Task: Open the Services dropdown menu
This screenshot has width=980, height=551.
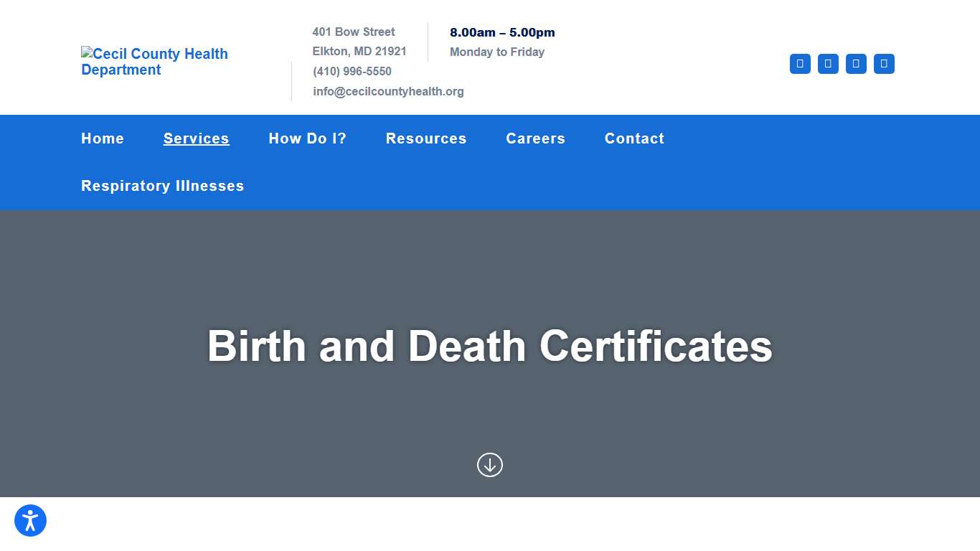Action: tap(196, 138)
